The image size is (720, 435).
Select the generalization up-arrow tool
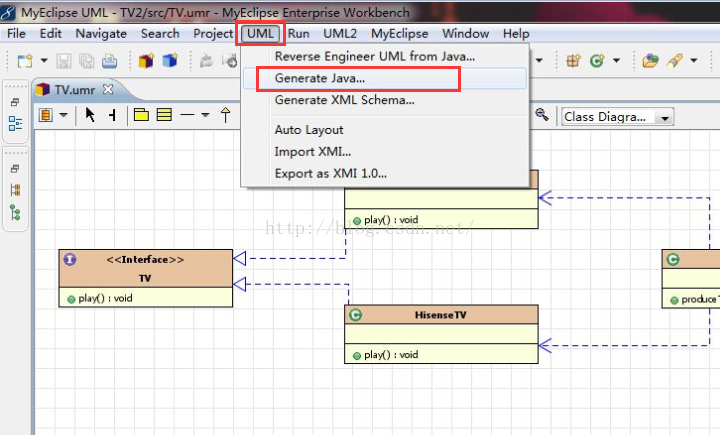click(225, 115)
